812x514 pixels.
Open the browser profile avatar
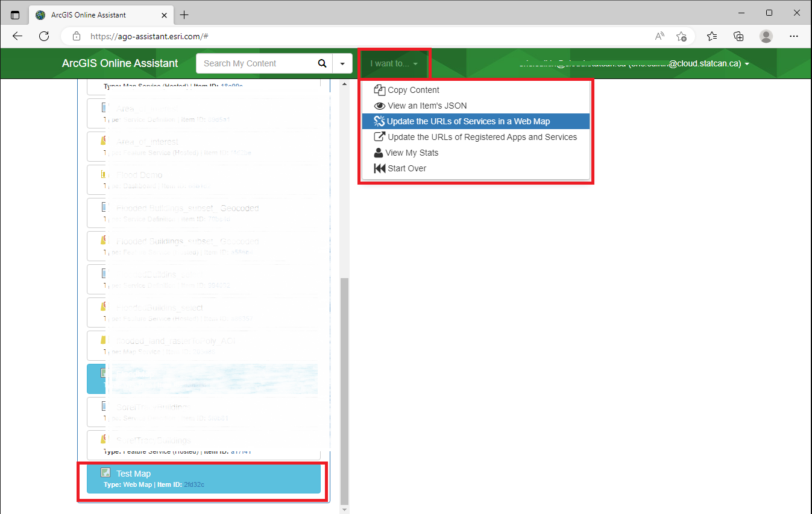pos(766,36)
